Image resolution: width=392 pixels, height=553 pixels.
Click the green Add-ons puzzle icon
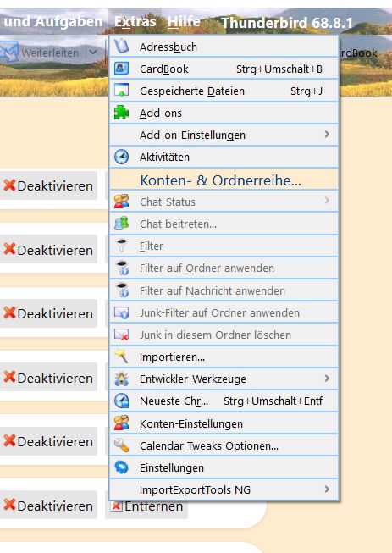pos(121,113)
